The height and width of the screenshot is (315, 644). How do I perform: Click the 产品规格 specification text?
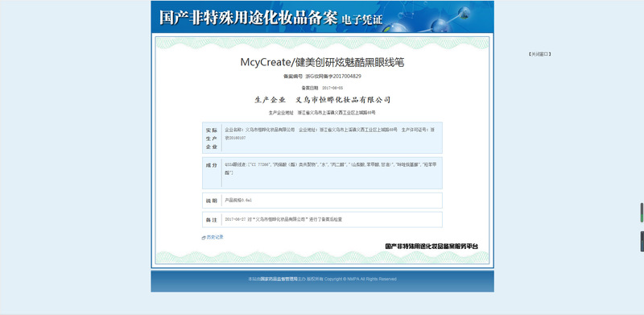click(x=238, y=201)
